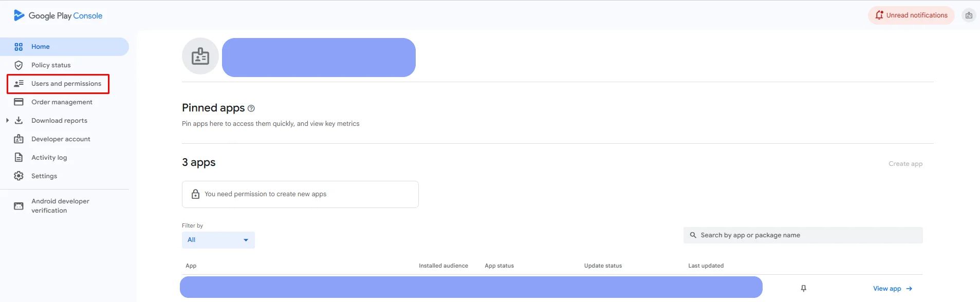Image resolution: width=980 pixels, height=302 pixels.
Task: Open the Settings gear icon
Action: tap(19, 176)
